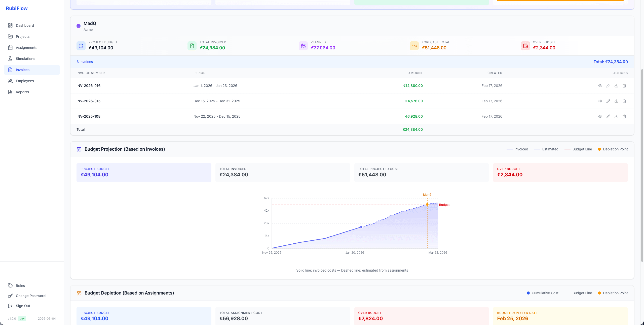This screenshot has height=325, width=644.
Task: Switch to the Dashboard section
Action: (25, 25)
